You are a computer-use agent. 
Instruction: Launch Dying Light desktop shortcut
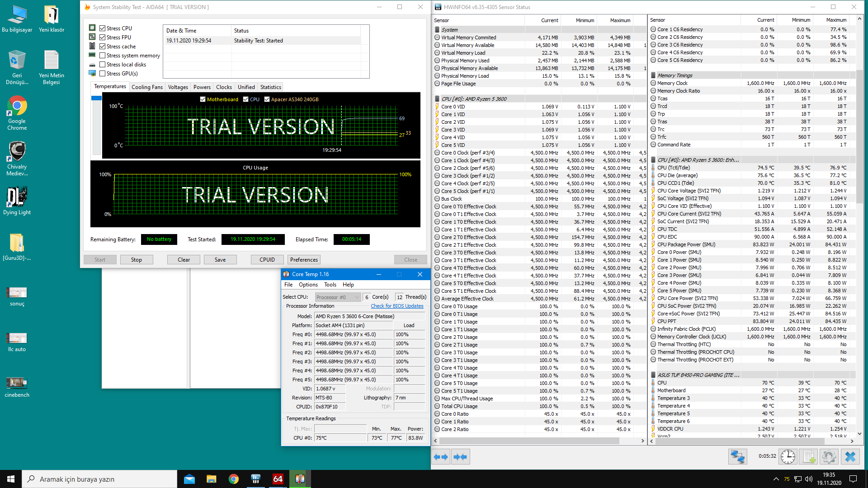17,201
